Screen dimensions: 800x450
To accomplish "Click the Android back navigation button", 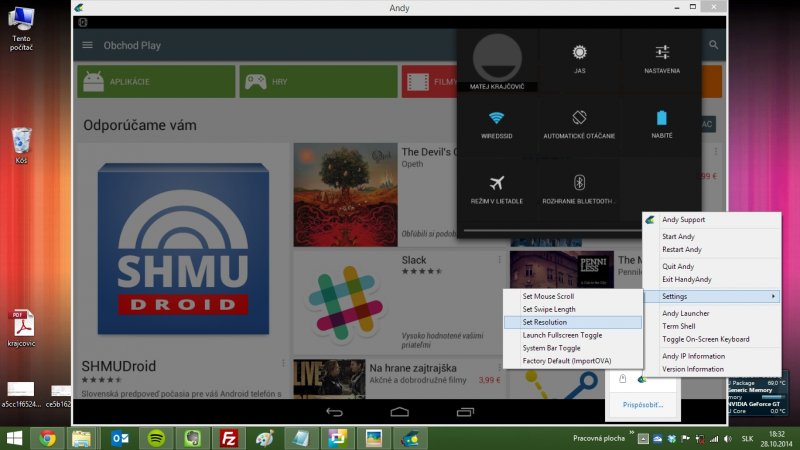I will (334, 412).
